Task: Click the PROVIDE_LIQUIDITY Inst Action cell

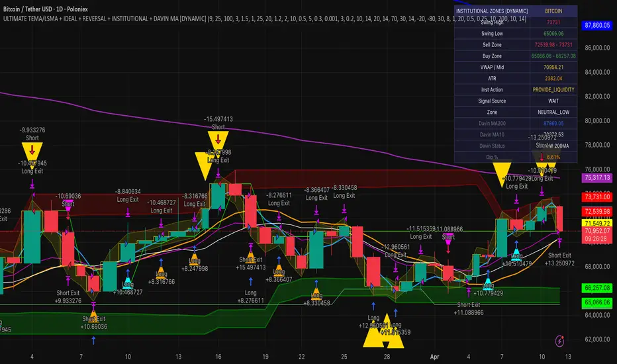Action: coord(553,90)
